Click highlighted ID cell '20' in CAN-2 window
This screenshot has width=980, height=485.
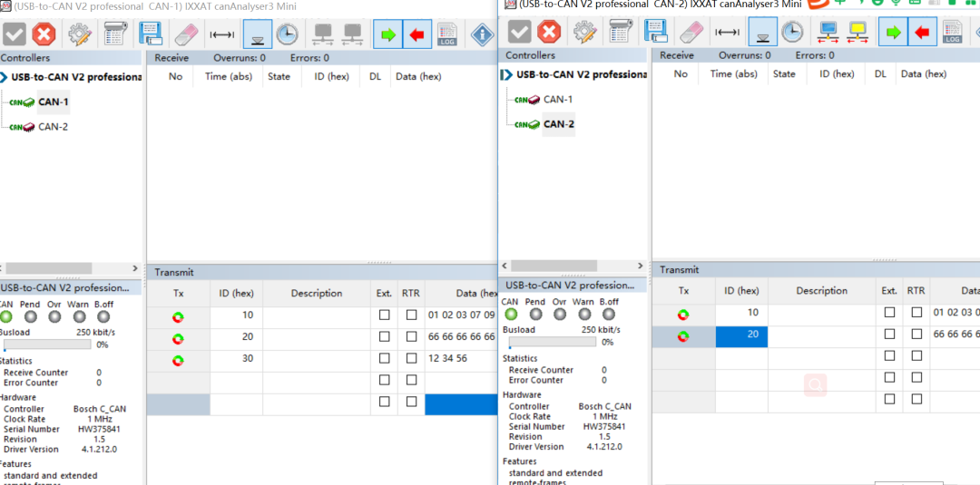pos(741,336)
